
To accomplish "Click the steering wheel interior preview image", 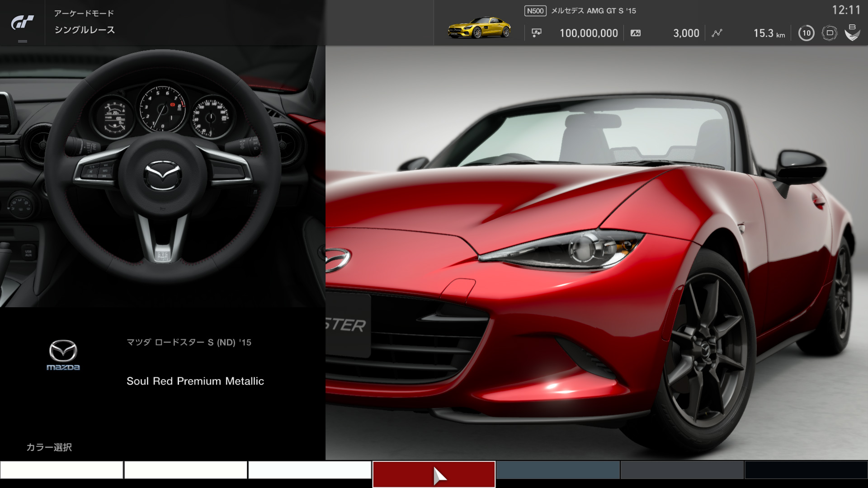I will point(163,176).
